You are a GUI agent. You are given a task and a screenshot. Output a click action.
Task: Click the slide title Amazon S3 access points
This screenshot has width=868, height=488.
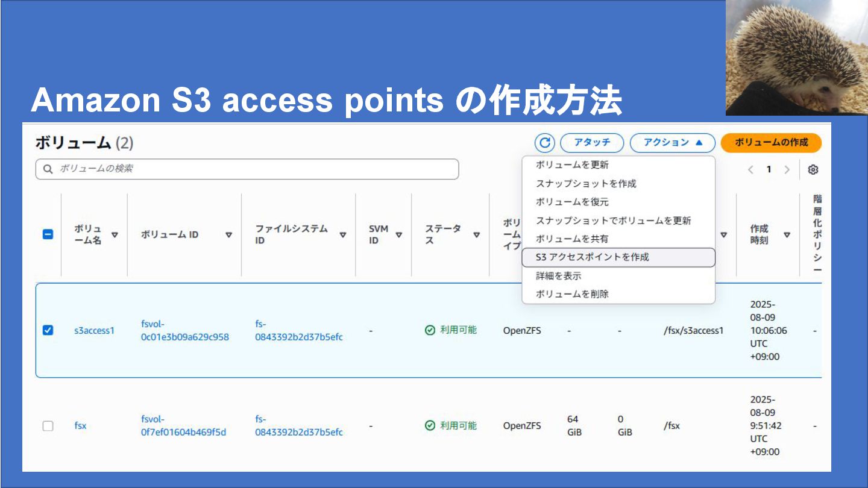326,101
